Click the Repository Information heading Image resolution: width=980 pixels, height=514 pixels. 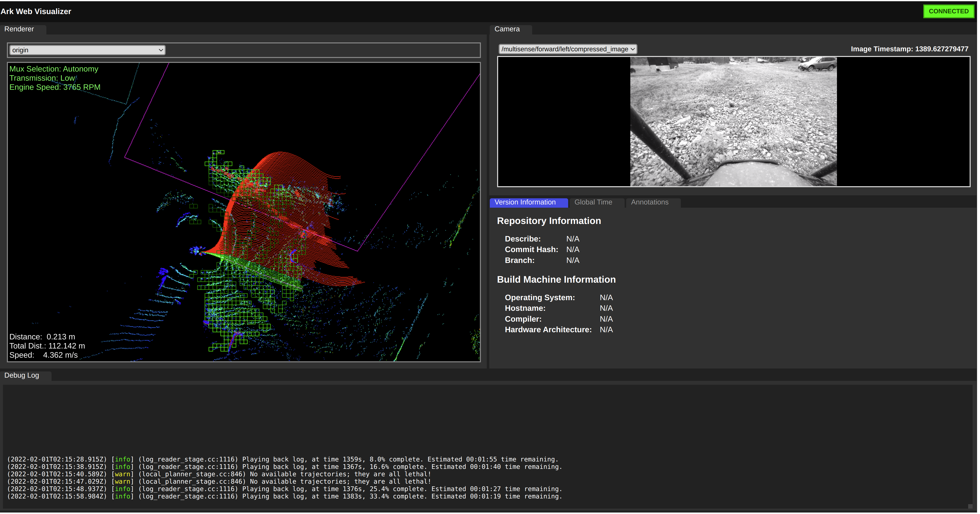(549, 221)
